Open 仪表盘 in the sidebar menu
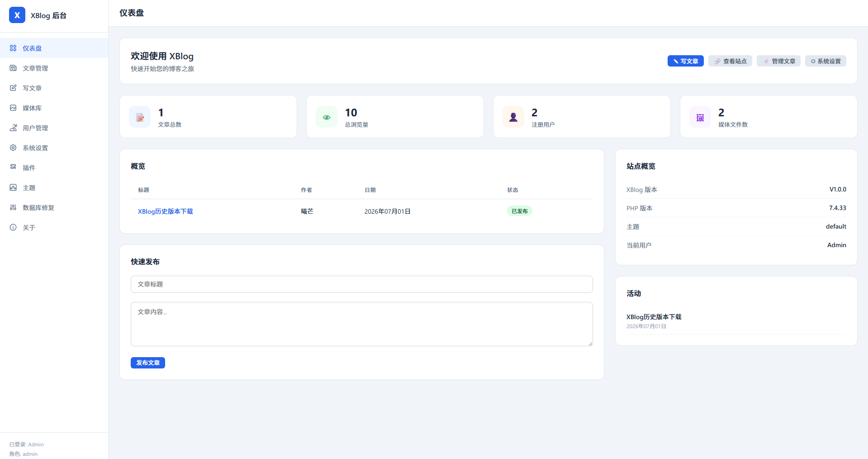 coord(54,48)
